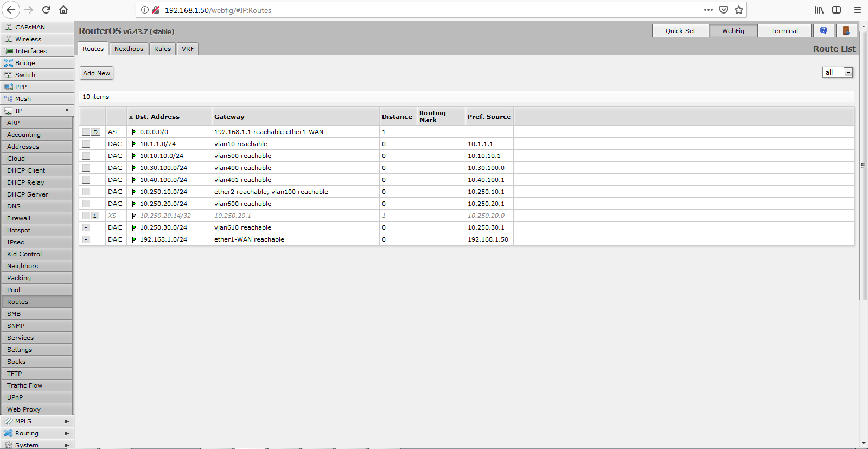This screenshot has width=868, height=449.
Task: Open the Mesh menu
Action: coord(37,99)
